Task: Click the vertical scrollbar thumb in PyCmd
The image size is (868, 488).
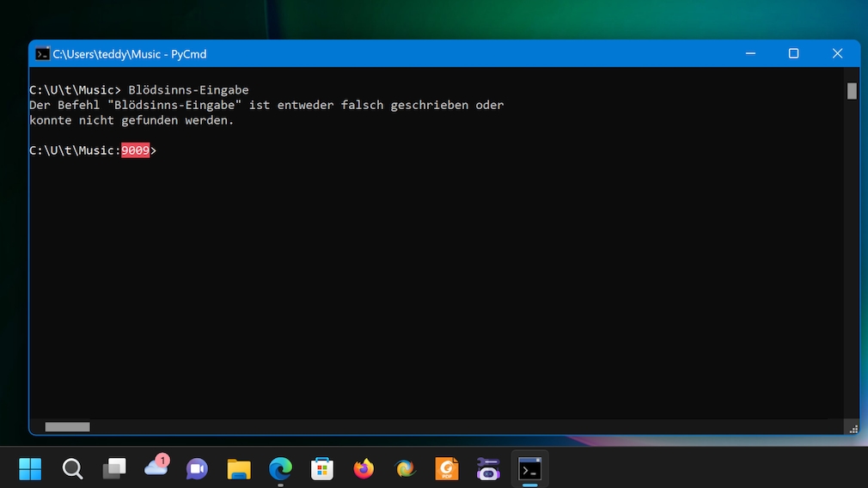Action: click(x=852, y=91)
